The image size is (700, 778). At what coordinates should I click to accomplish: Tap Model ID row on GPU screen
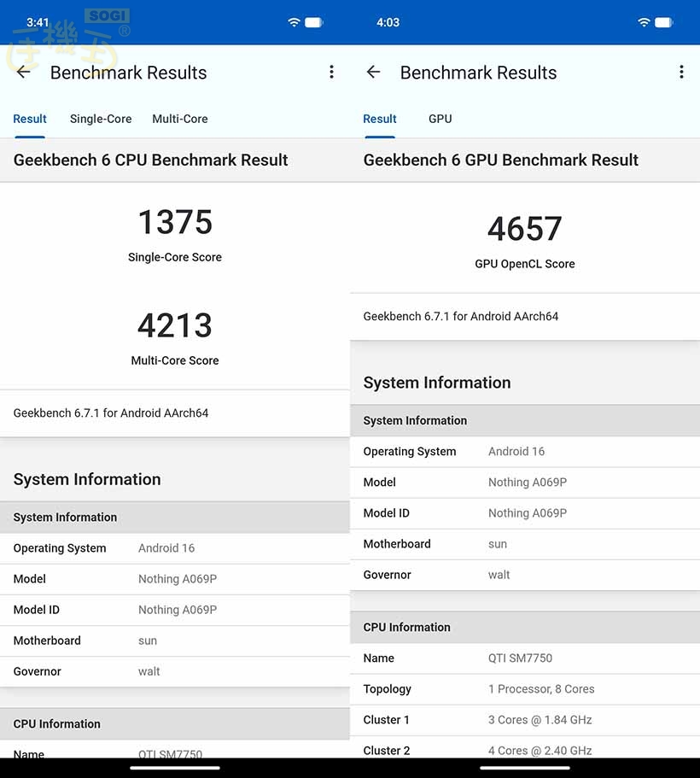point(525,513)
